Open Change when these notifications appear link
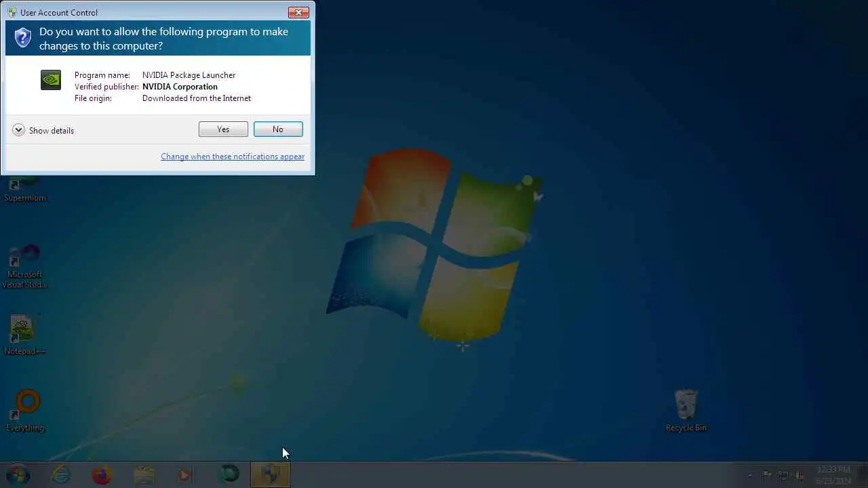The image size is (868, 488). click(x=233, y=157)
